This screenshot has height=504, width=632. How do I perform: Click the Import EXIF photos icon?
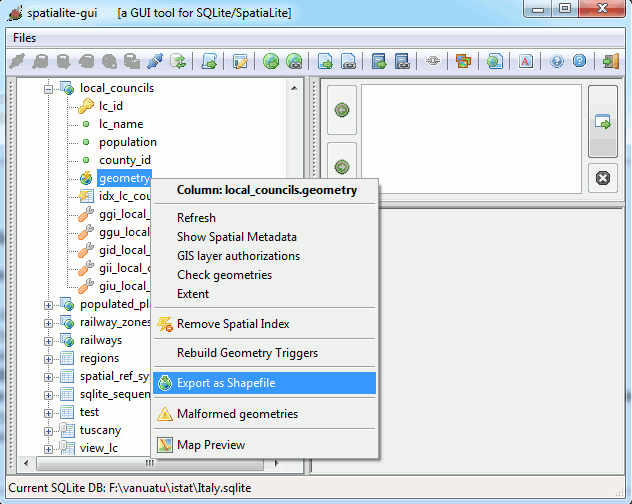464,61
